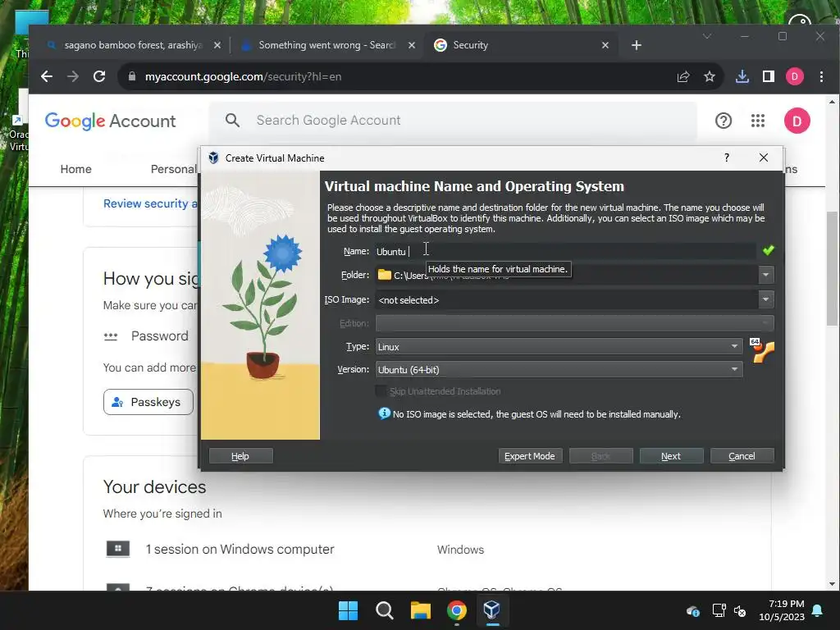Click taskbar clock showing 7:19 PM
This screenshot has width=840, height=630.
(782, 610)
